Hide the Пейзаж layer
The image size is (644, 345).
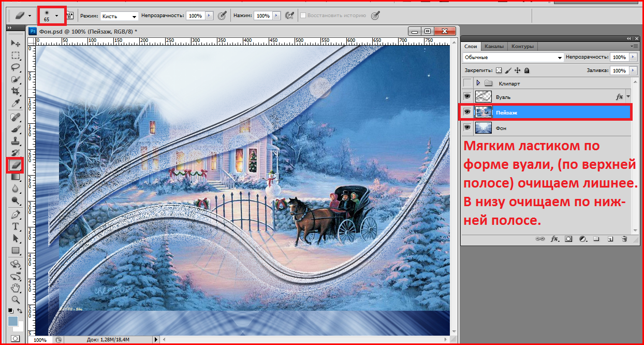click(x=467, y=112)
